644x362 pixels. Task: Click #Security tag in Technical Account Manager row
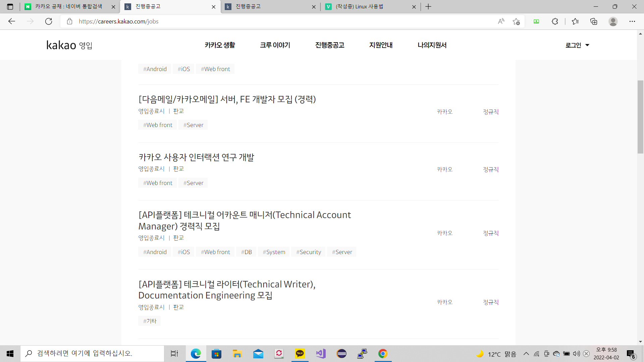pyautogui.click(x=309, y=252)
